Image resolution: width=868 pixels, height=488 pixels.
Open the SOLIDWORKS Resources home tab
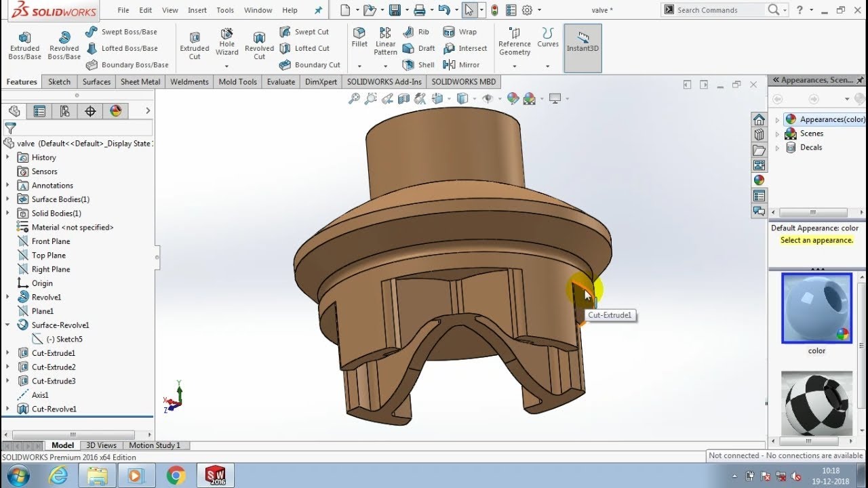click(x=759, y=119)
